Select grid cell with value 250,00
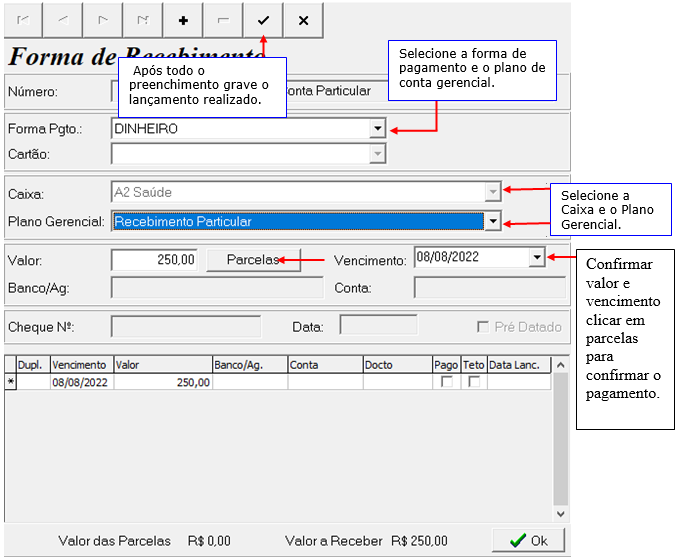This screenshot has width=678, height=557. 163,382
